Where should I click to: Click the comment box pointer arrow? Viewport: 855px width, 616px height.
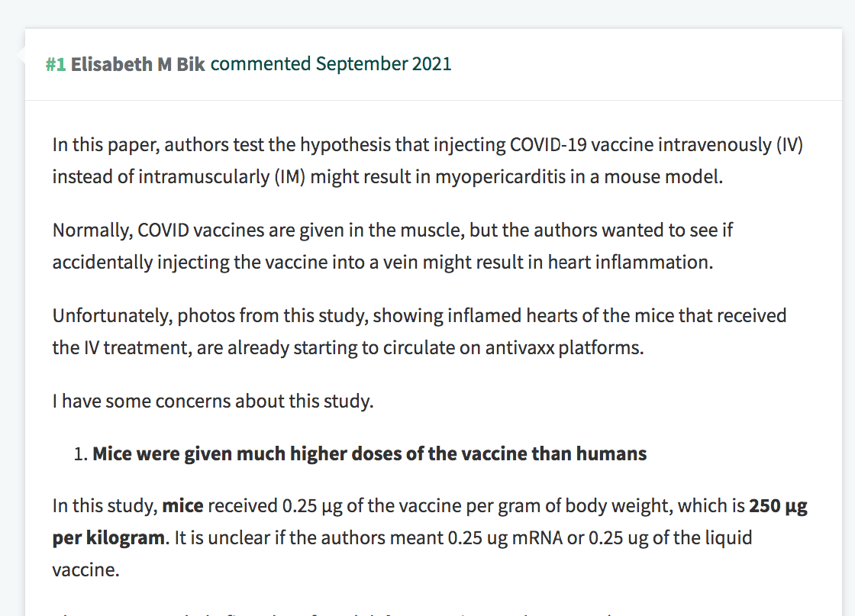point(21,55)
